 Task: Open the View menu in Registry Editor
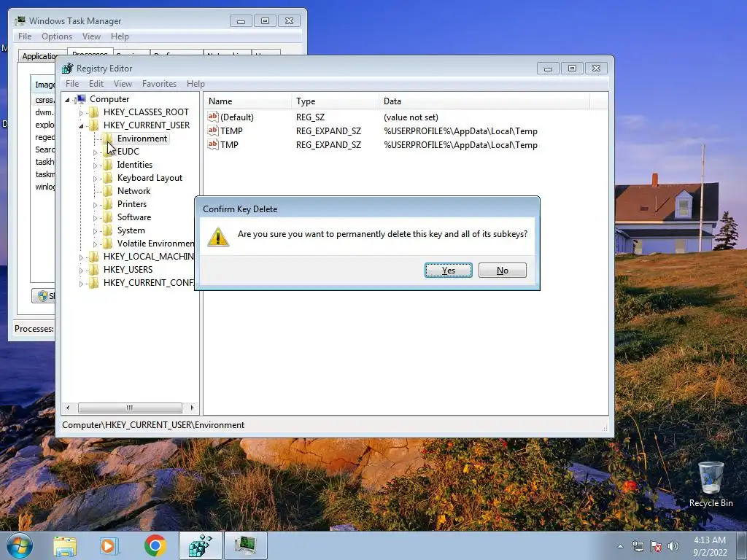tap(123, 84)
